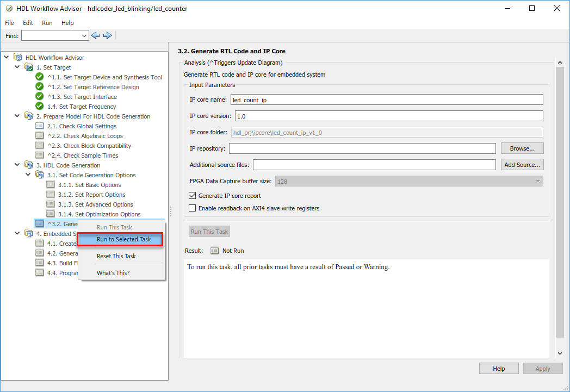
Task: Click the HDL Workflow Advisor root folder icon
Action: pyautogui.click(x=18, y=58)
